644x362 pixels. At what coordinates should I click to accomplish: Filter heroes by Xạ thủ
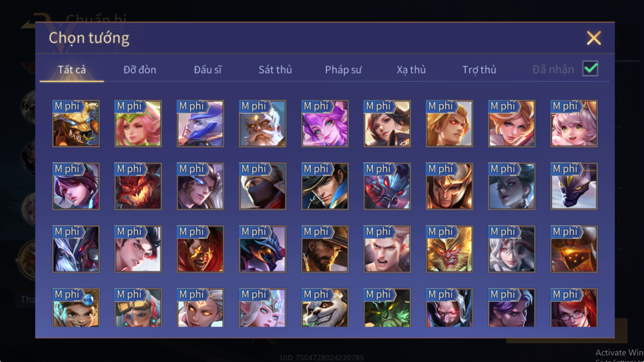pos(411,70)
